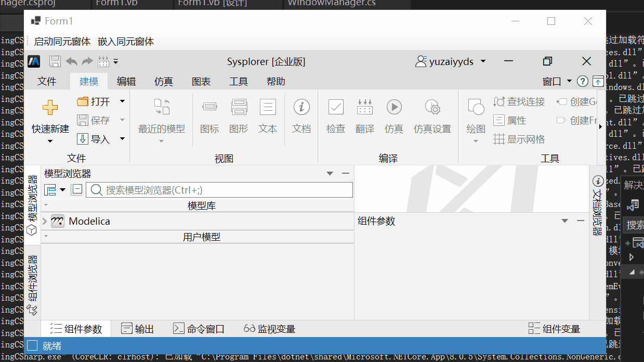Minimize the 模型浏览器 panel
Screen dimensions: 644x362
[346, 174]
